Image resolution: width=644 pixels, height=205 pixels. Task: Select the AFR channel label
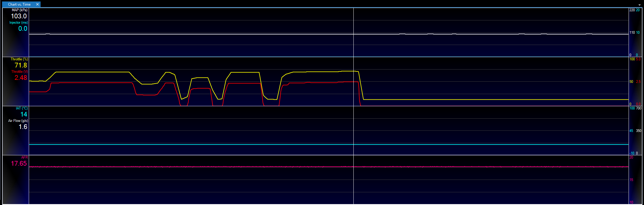(x=25, y=157)
